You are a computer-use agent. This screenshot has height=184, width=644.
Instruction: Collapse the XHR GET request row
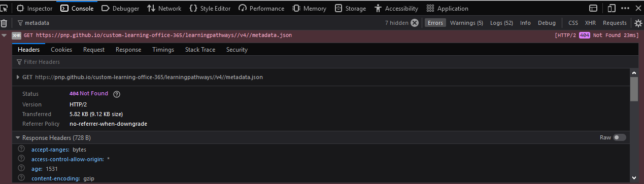(4, 35)
